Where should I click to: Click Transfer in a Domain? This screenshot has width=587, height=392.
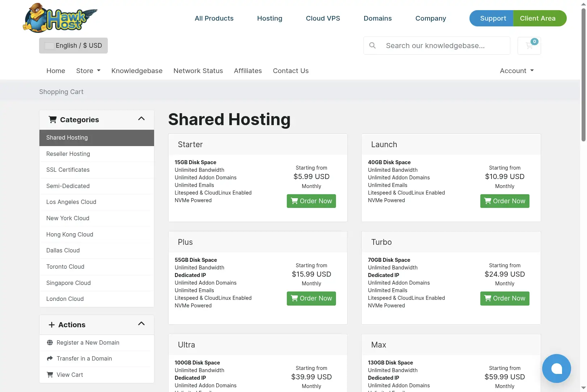tap(97, 358)
